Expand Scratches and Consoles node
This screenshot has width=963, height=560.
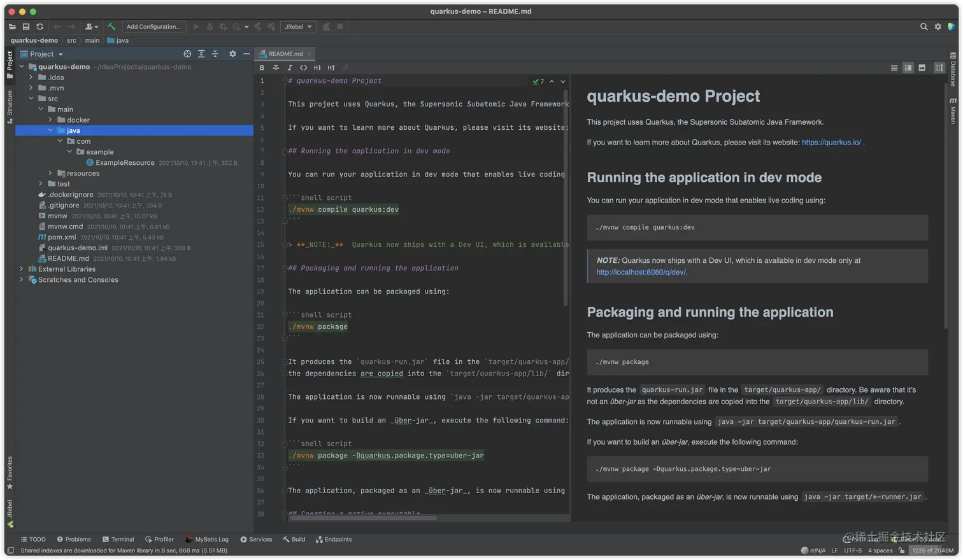tap(22, 280)
